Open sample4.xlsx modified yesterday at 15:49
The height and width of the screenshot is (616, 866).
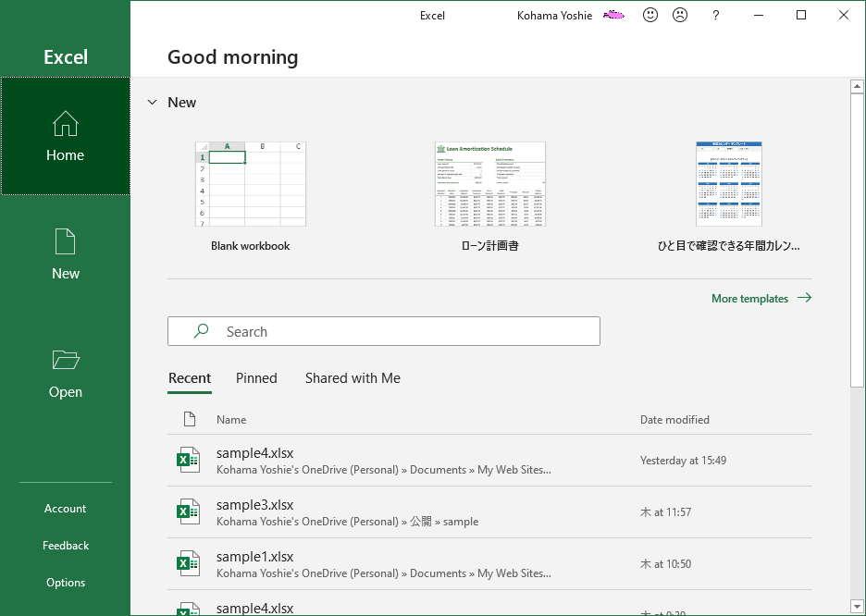[x=489, y=461]
